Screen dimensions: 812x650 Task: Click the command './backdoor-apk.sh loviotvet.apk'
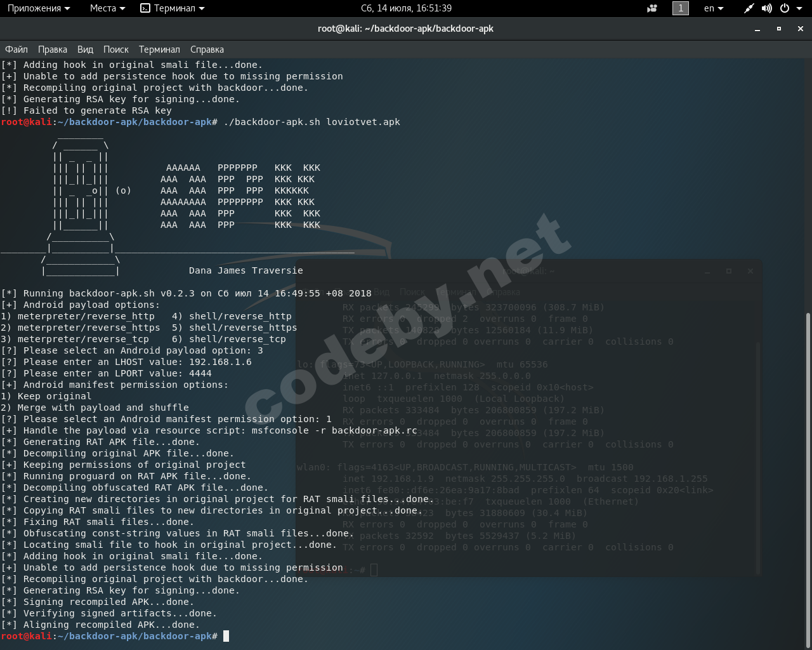(x=312, y=122)
